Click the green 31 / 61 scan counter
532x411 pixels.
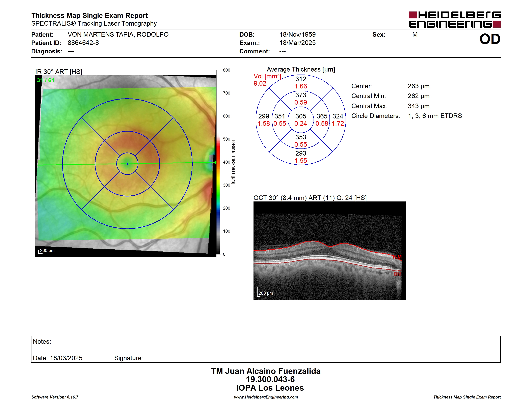pos(46,80)
